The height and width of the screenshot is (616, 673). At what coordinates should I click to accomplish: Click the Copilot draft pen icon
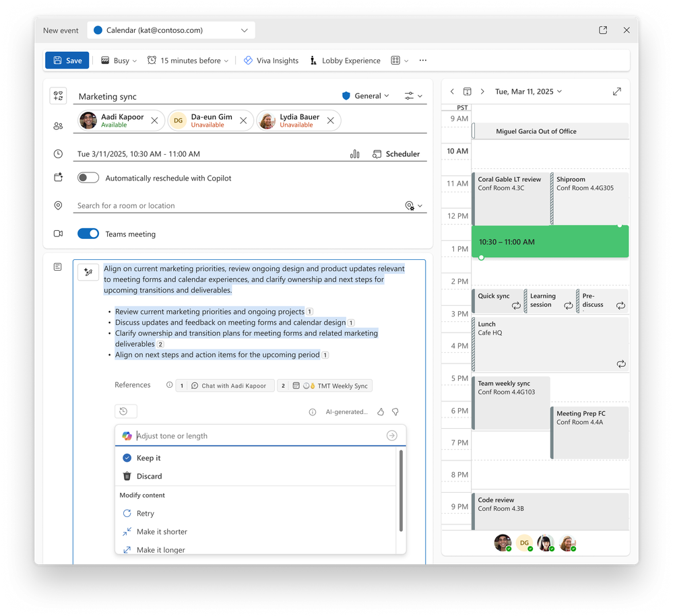88,272
